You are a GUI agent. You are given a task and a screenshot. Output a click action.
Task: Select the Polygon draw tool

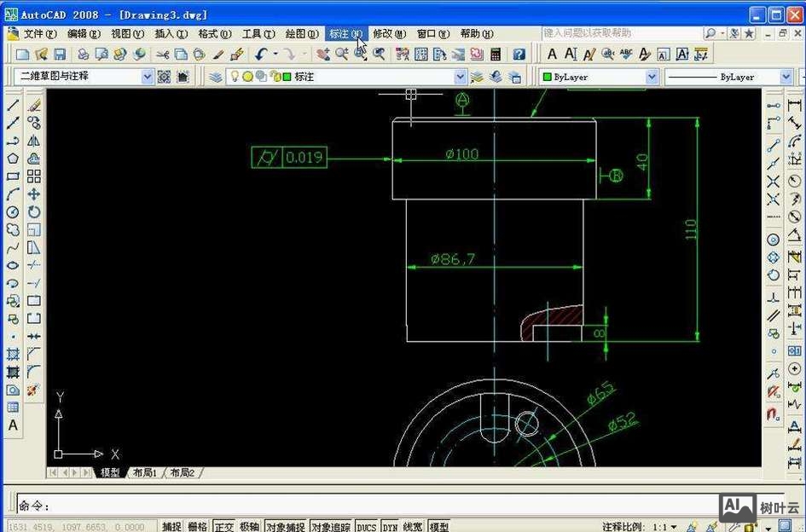13,159
